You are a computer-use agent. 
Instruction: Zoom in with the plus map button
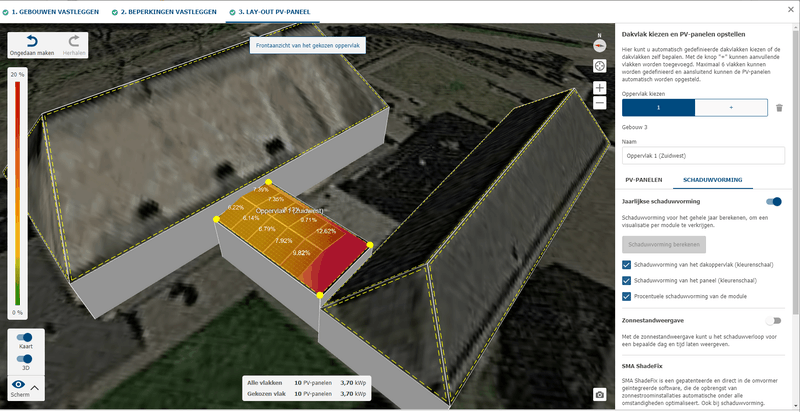[599, 88]
